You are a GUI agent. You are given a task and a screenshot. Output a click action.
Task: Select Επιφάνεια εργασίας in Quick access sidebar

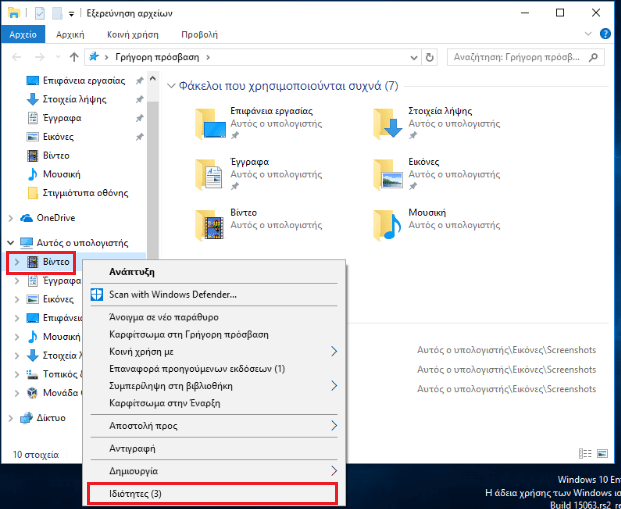[x=84, y=81]
